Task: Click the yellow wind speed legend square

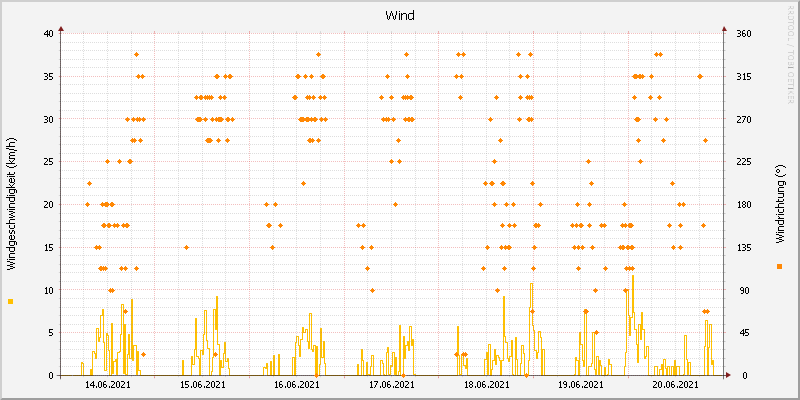Action: [x=11, y=302]
